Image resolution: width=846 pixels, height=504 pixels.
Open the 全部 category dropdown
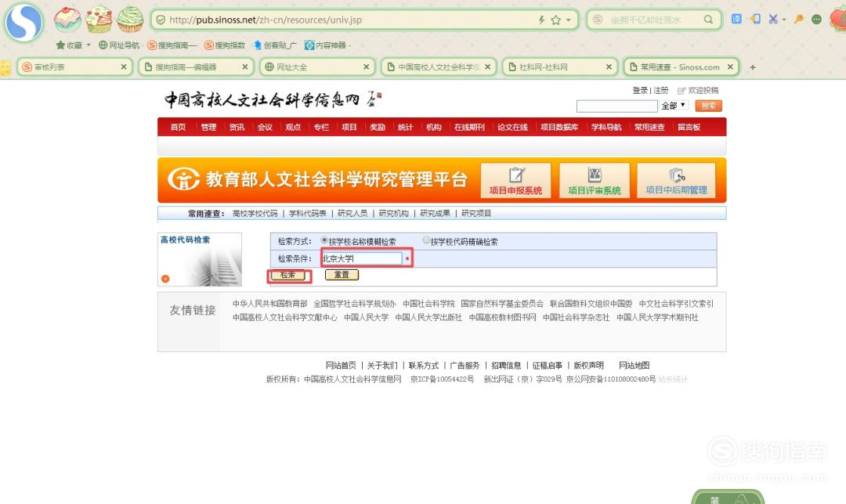pyautogui.click(x=674, y=106)
